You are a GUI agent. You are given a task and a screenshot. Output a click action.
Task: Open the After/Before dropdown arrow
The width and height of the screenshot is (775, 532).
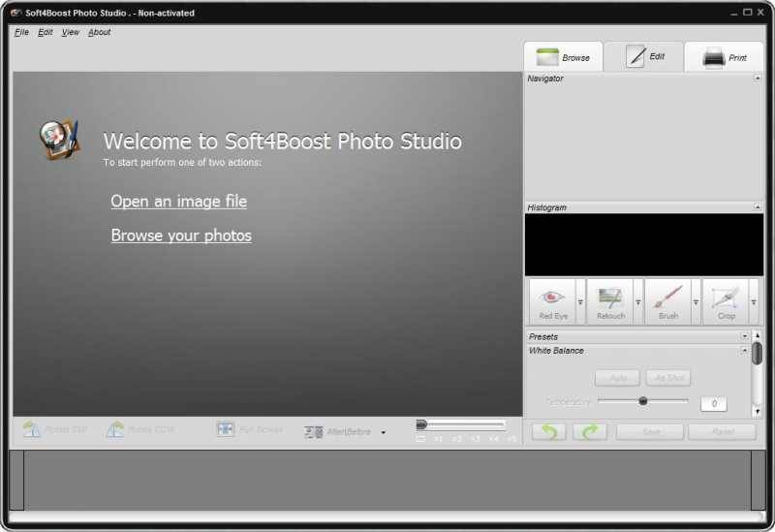point(384,432)
